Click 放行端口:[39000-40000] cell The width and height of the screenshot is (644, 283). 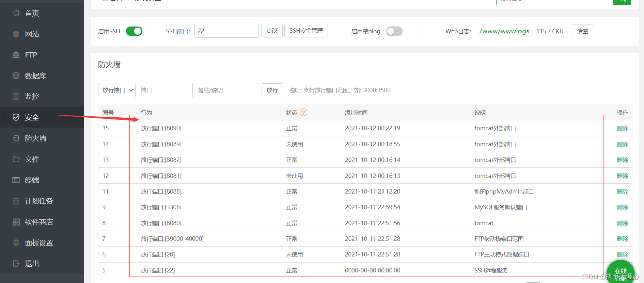coord(172,239)
